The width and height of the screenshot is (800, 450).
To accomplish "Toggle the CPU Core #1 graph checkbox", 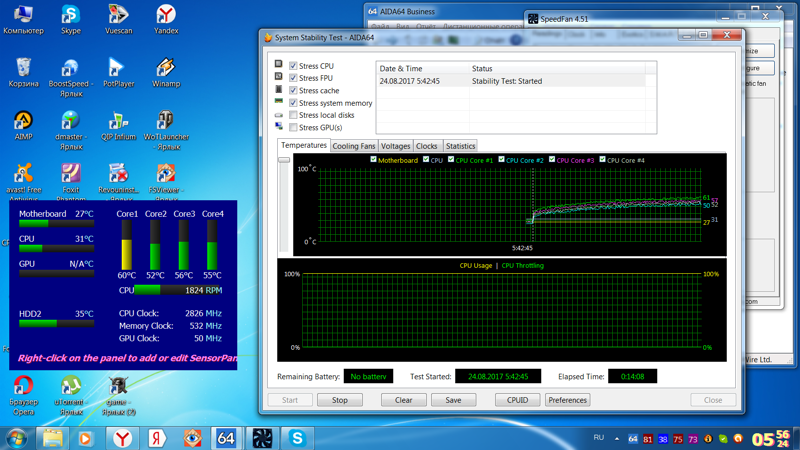I will coord(451,160).
